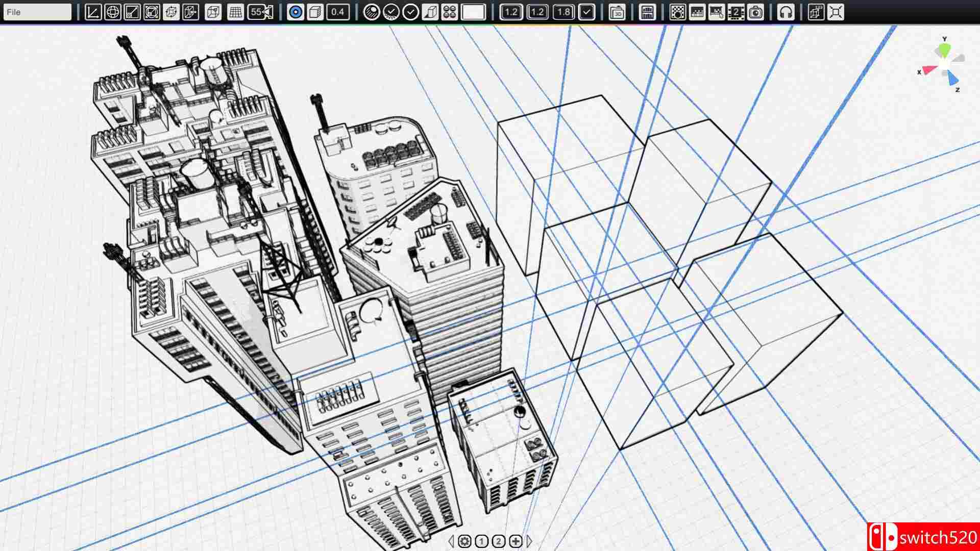Click the camera snapshot icon
This screenshot has height=551, width=980.
click(x=755, y=12)
